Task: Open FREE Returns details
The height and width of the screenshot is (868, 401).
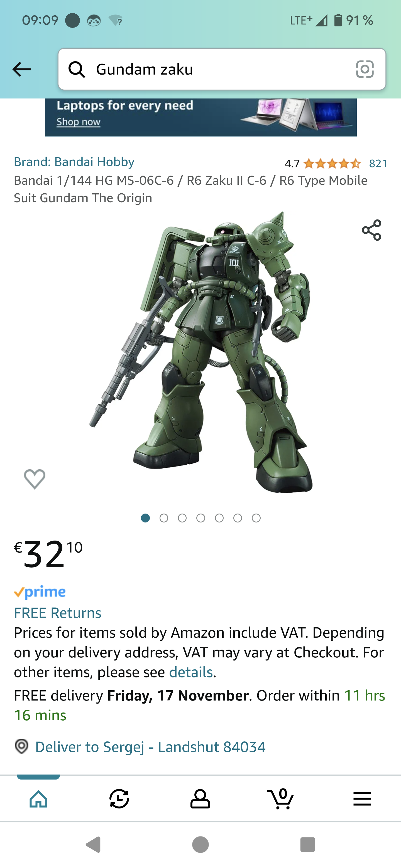Action: click(58, 613)
